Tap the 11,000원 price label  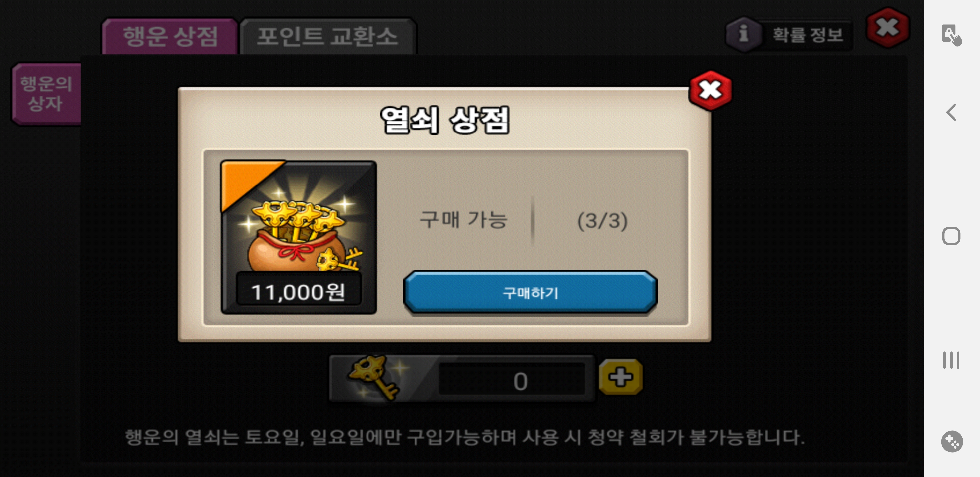(x=298, y=292)
